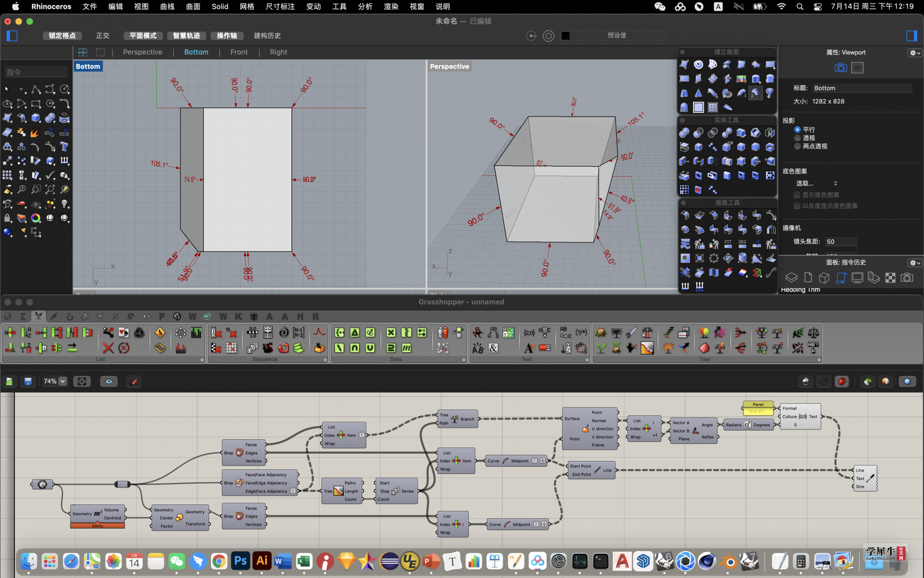Select the Series component icon in Sequence panel

(x=252, y=348)
